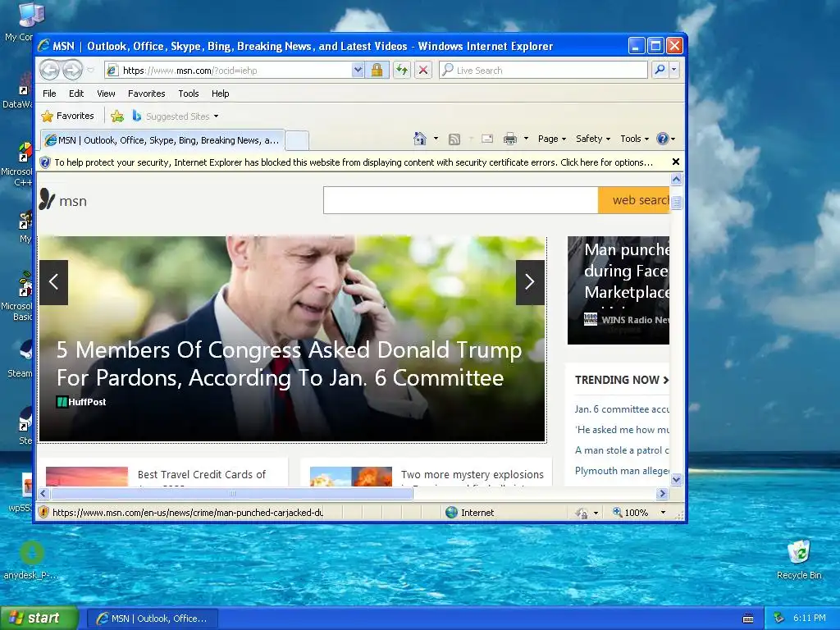Open the Favorites star button panel

pos(67,116)
